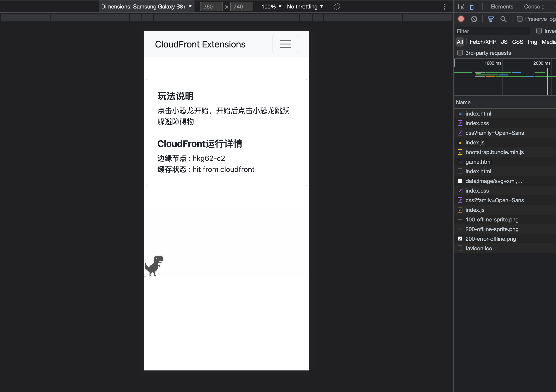
Task: Click the image icon beside 200-error-offline.png
Action: click(460, 239)
